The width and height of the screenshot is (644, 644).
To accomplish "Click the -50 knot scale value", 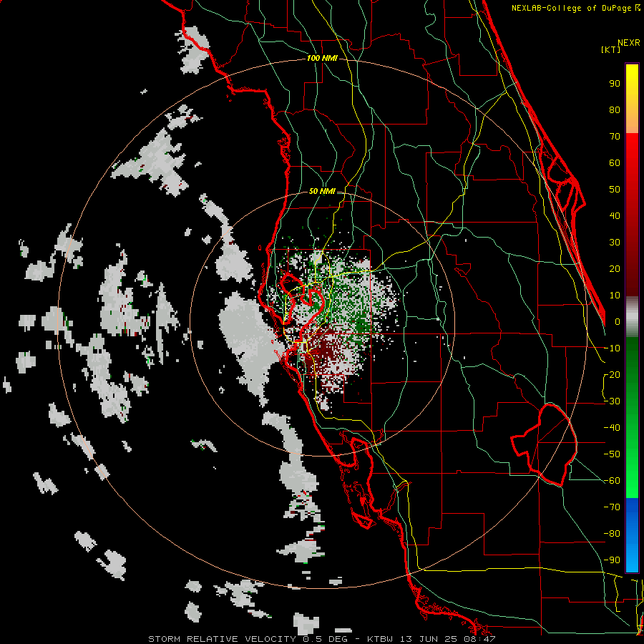I will [x=612, y=454].
